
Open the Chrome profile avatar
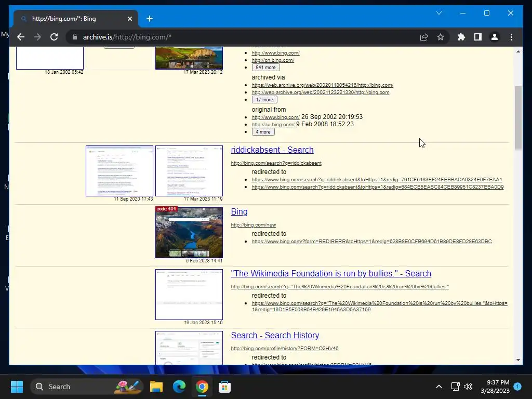495,37
